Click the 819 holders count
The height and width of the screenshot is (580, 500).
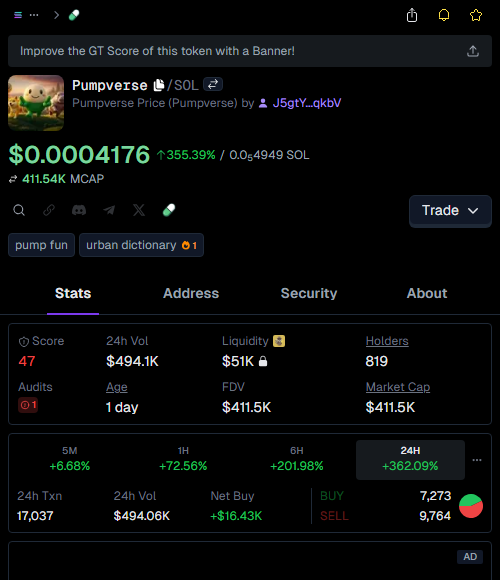point(376,361)
